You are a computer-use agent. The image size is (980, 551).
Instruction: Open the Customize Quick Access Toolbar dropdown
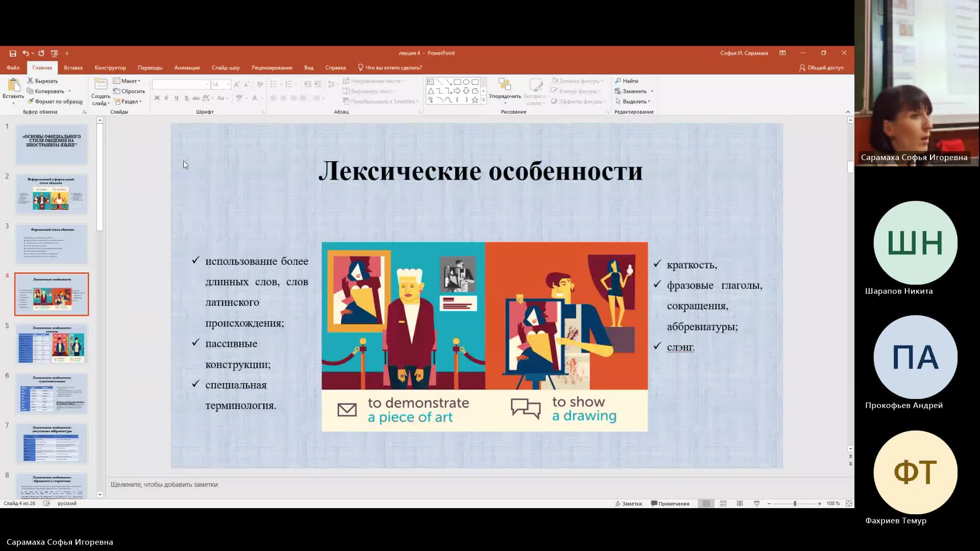click(67, 53)
